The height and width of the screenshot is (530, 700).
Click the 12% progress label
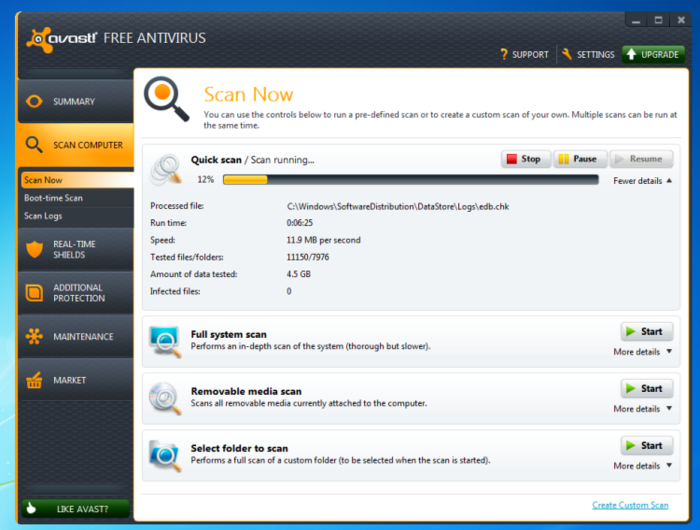click(205, 179)
